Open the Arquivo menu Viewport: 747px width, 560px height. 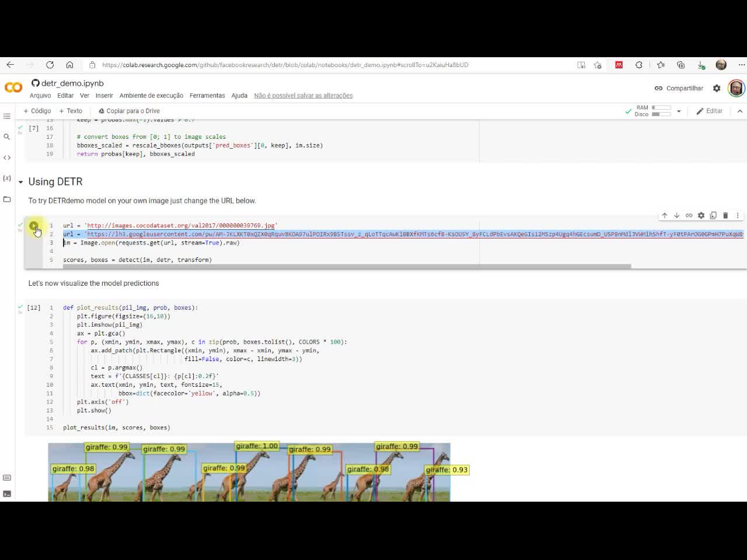(40, 96)
